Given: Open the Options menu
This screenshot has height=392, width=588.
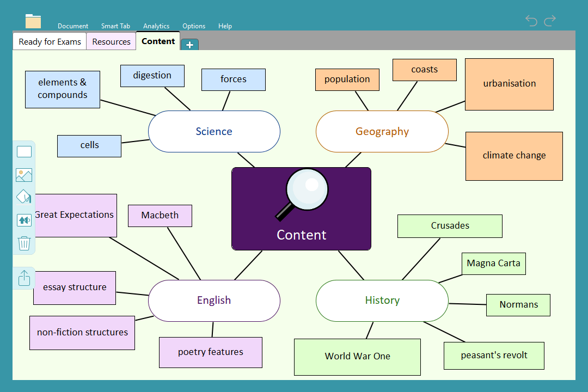Looking at the screenshot, I should [194, 26].
